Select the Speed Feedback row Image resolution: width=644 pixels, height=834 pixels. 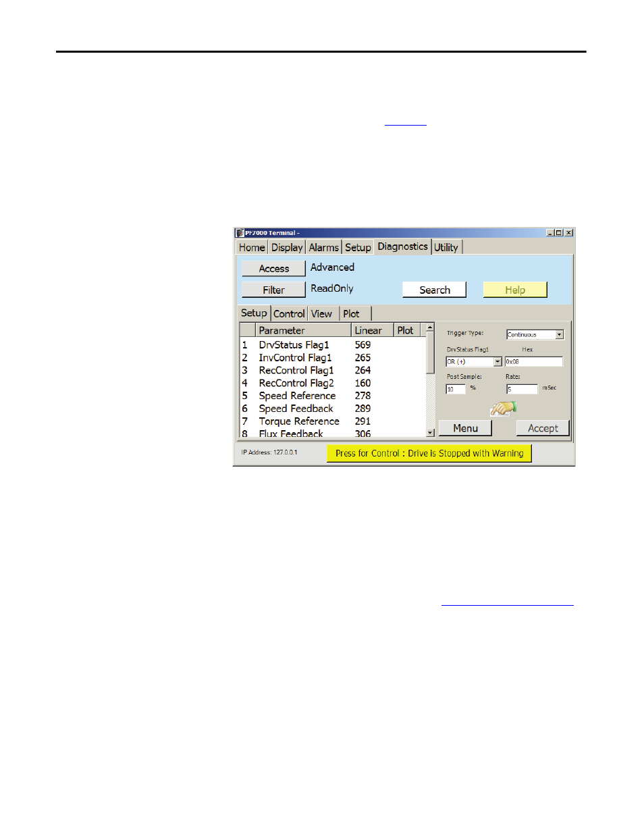click(333, 409)
